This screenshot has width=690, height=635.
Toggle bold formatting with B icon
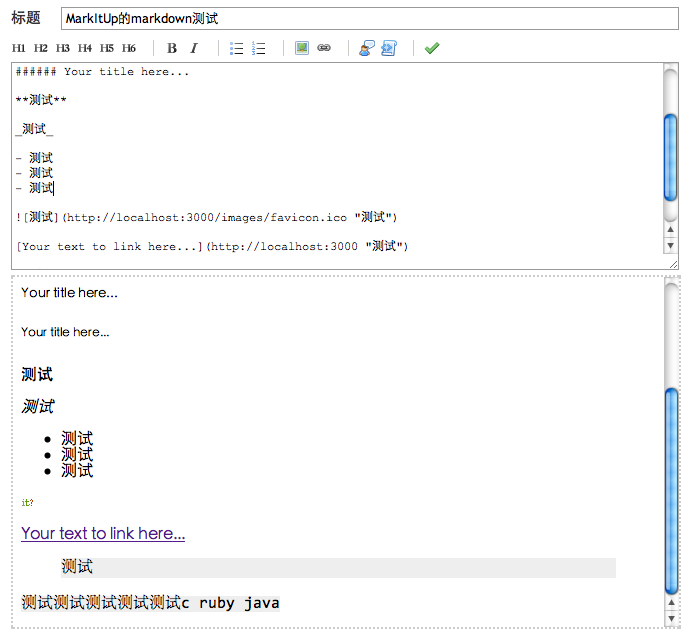click(172, 48)
